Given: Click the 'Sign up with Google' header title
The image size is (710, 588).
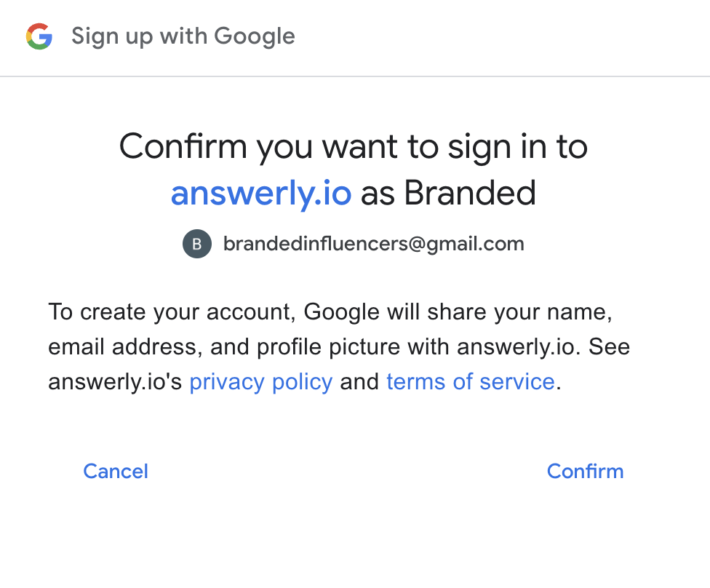Looking at the screenshot, I should [183, 36].
